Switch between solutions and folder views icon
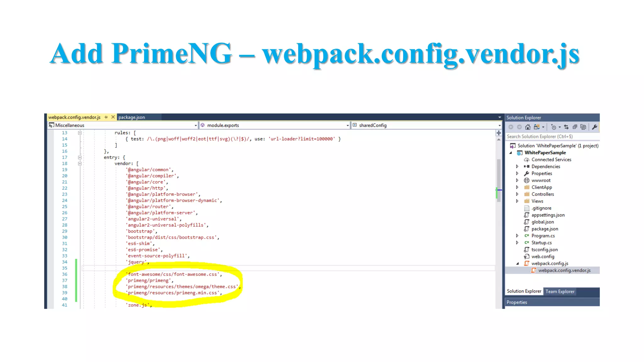Screen dimensions: 644x362 (536, 127)
